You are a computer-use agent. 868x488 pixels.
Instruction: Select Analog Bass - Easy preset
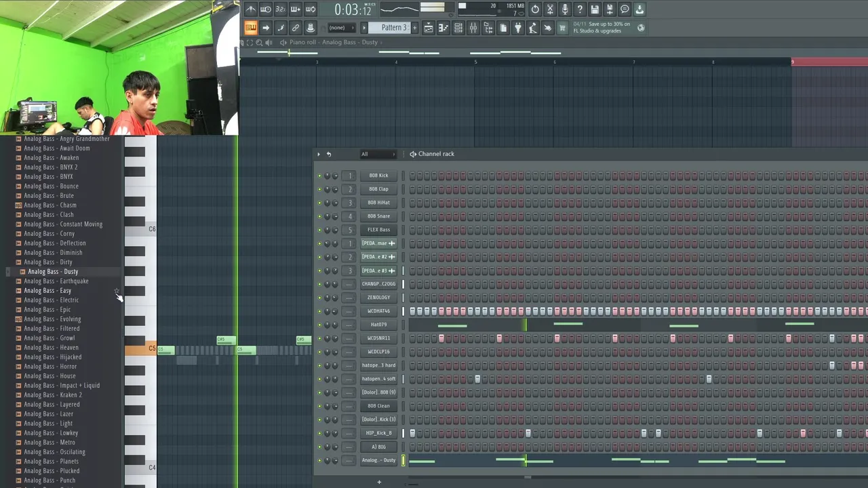pos(47,291)
